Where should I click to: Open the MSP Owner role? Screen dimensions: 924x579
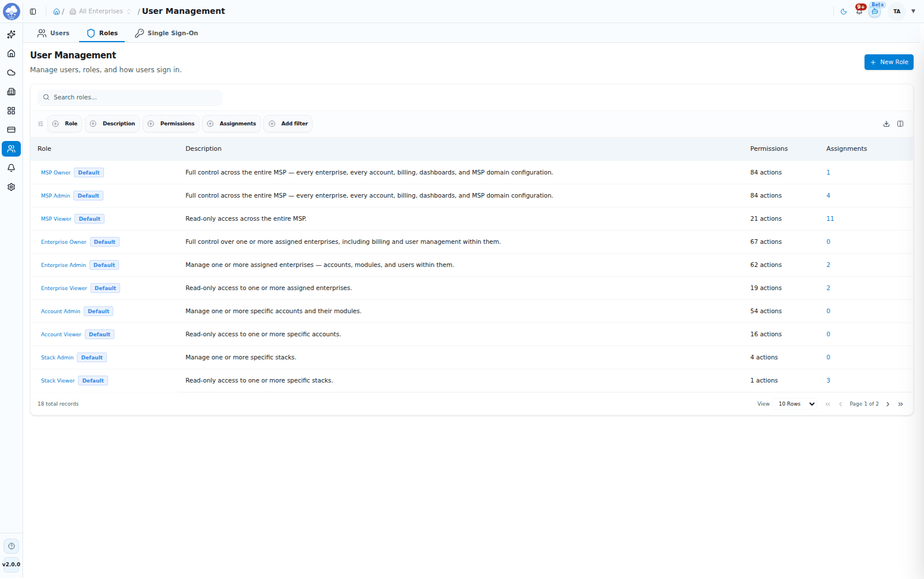coord(55,173)
